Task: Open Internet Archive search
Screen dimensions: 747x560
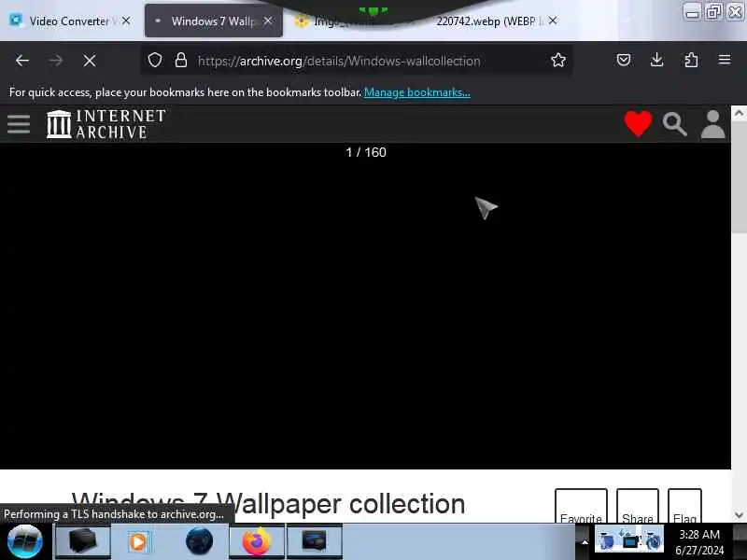Action: pos(674,124)
